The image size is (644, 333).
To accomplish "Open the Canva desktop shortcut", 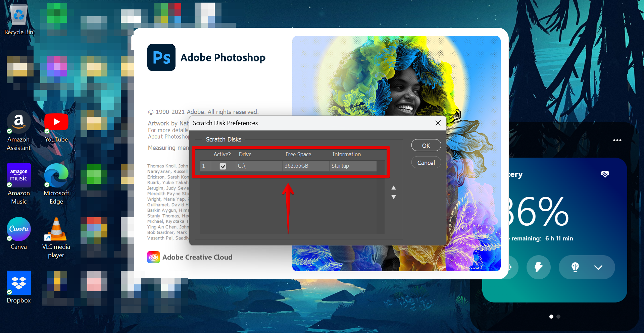I will (x=19, y=233).
